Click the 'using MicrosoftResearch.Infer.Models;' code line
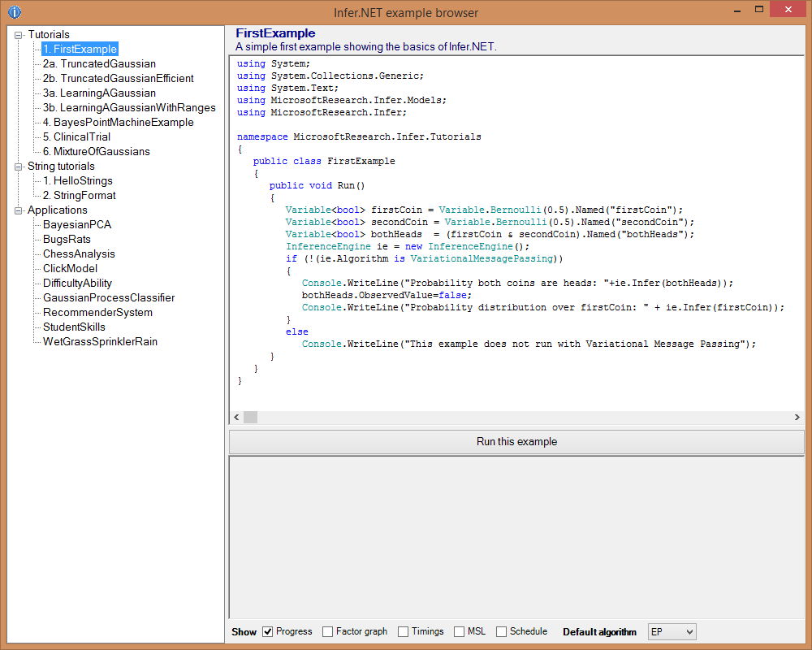The width and height of the screenshot is (812, 650). click(341, 100)
